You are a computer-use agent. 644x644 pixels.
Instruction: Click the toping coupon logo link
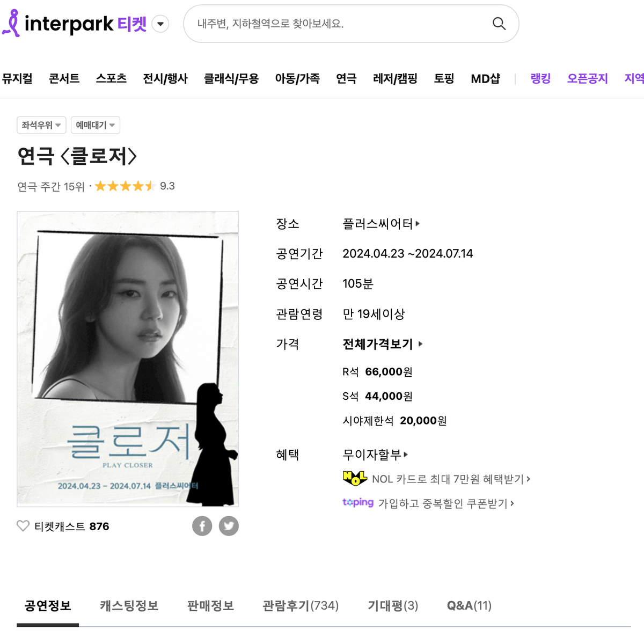click(x=358, y=502)
